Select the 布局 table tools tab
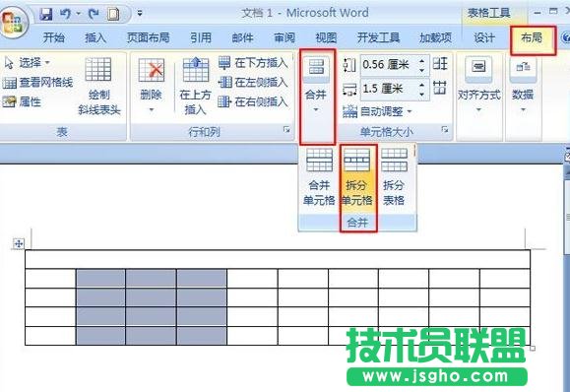 click(533, 37)
